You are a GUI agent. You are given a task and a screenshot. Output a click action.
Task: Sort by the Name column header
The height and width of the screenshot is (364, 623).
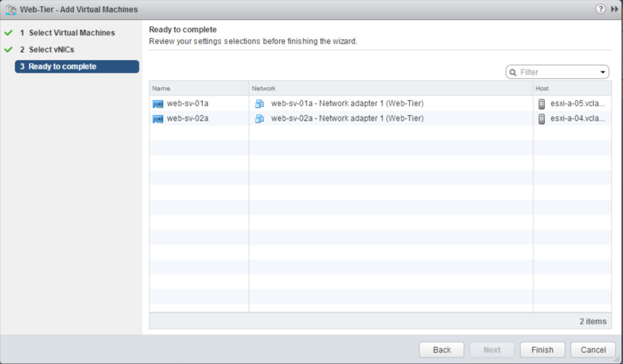[198, 88]
